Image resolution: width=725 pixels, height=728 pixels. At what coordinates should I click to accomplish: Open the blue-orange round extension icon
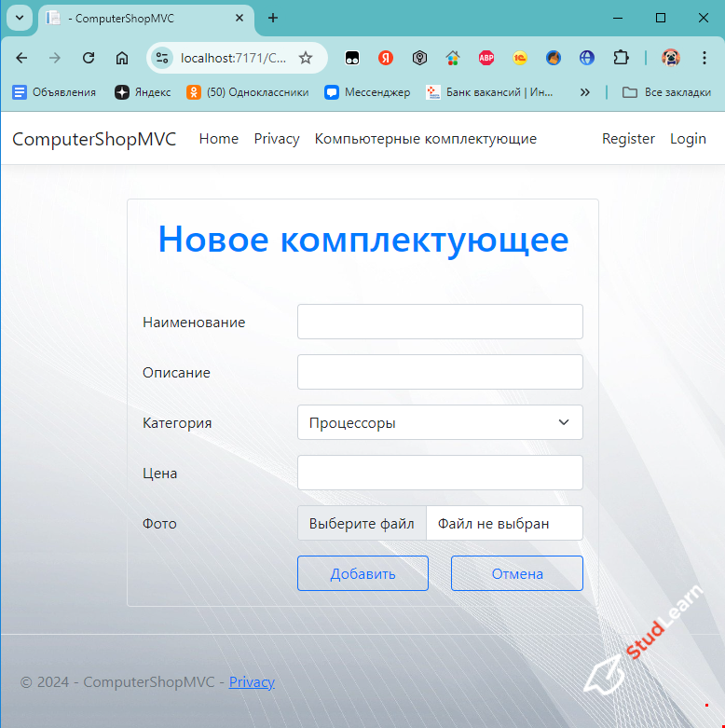tap(554, 58)
